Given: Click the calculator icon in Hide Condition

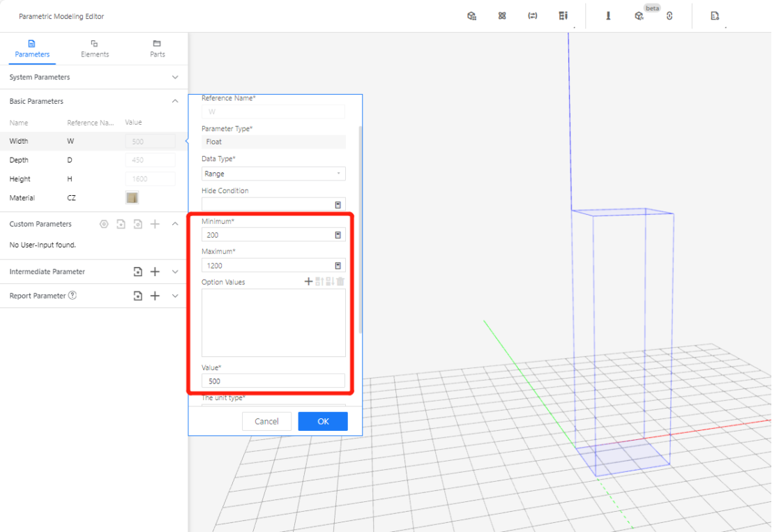Looking at the screenshot, I should [x=338, y=204].
